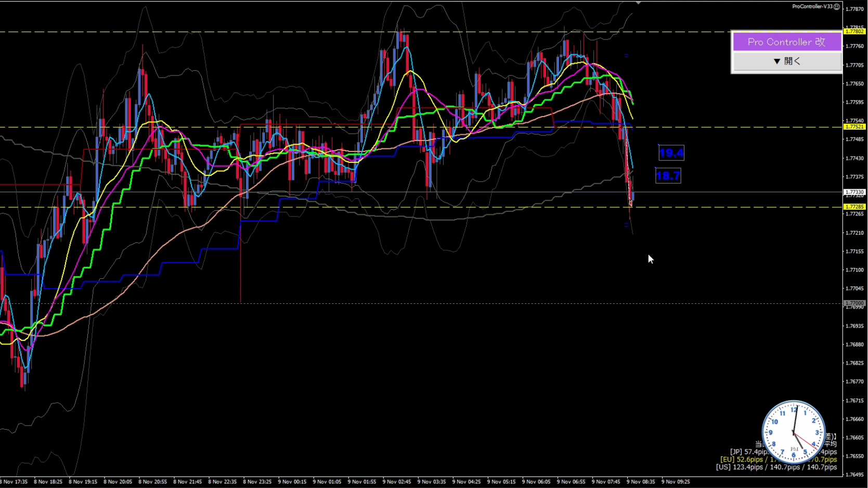Select the blue 18.7 pips label
This screenshot has width=868, height=488.
[x=668, y=176]
